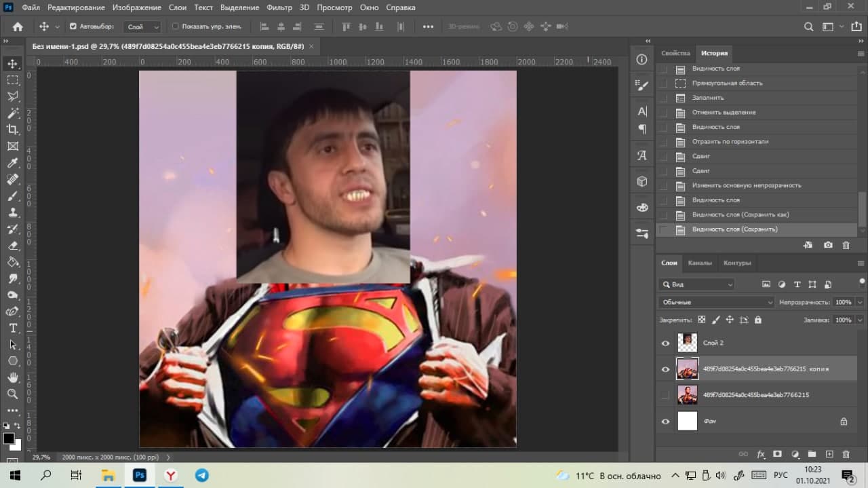
Task: Hide the Слой 2 layer visibility
Action: [665, 343]
